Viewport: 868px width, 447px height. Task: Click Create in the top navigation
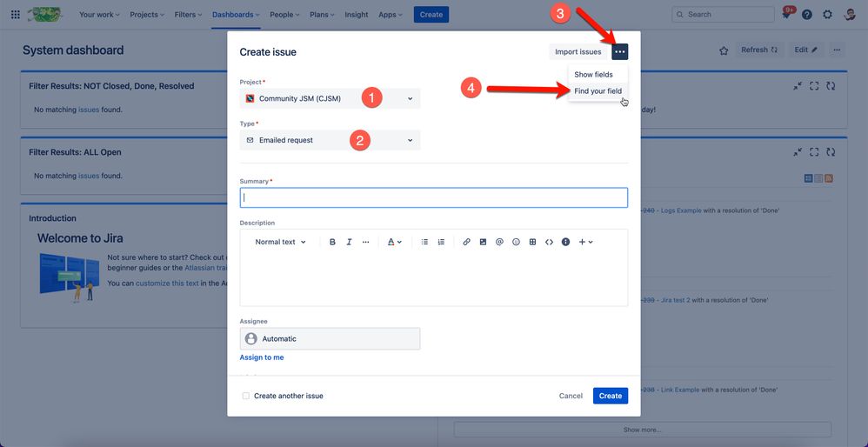(x=431, y=15)
